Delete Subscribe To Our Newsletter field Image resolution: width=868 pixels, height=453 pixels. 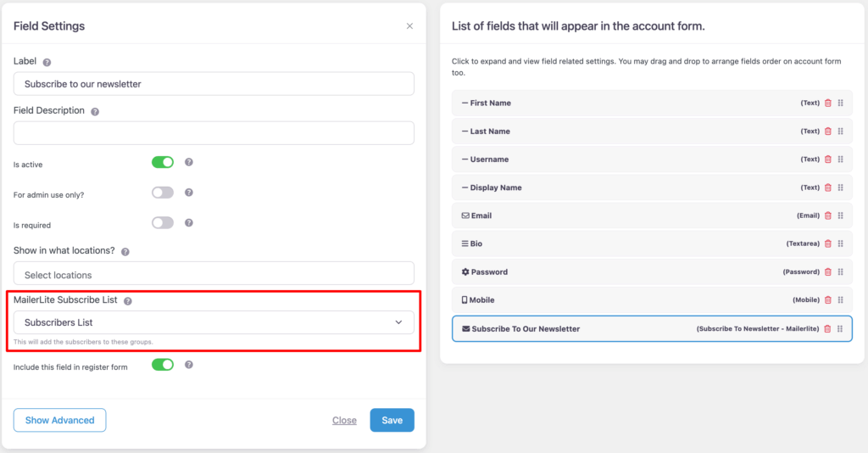click(x=828, y=329)
